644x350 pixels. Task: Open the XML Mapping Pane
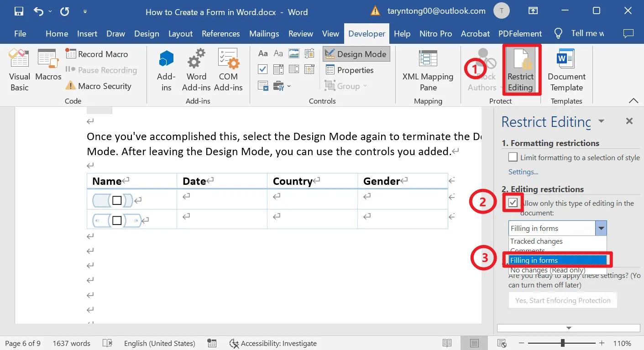point(427,69)
